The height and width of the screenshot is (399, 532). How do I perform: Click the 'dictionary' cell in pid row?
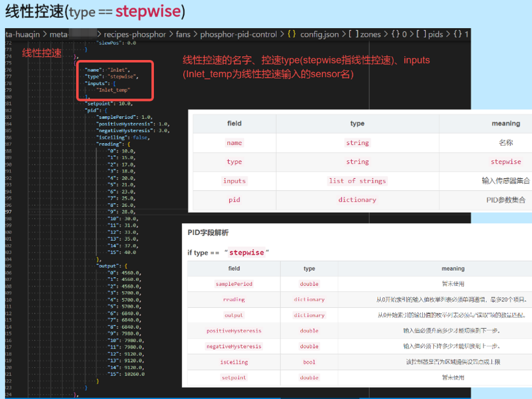click(357, 200)
